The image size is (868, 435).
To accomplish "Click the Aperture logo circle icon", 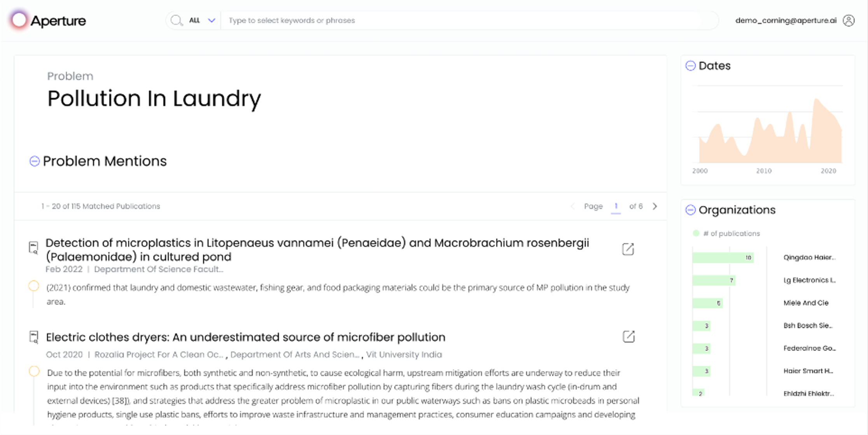I will [19, 20].
